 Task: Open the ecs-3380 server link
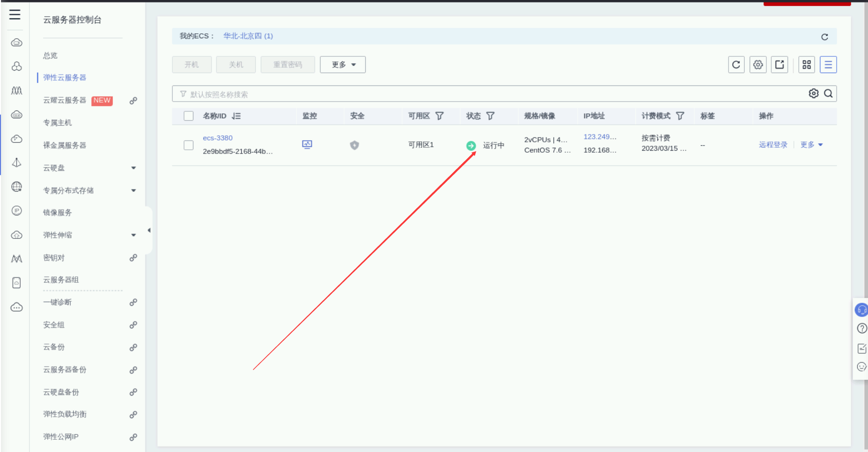pos(218,138)
